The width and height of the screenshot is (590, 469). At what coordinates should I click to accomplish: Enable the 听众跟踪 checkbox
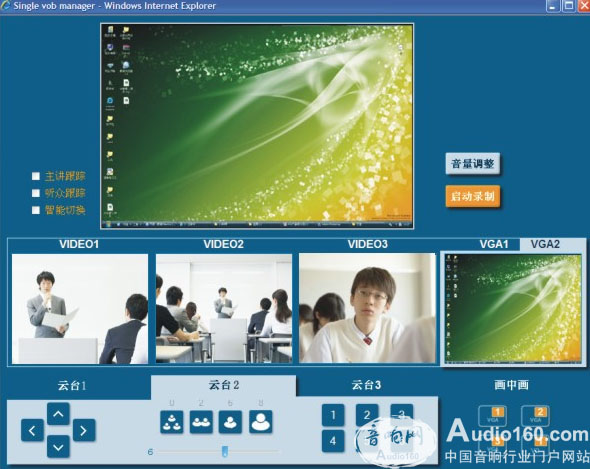point(36,193)
